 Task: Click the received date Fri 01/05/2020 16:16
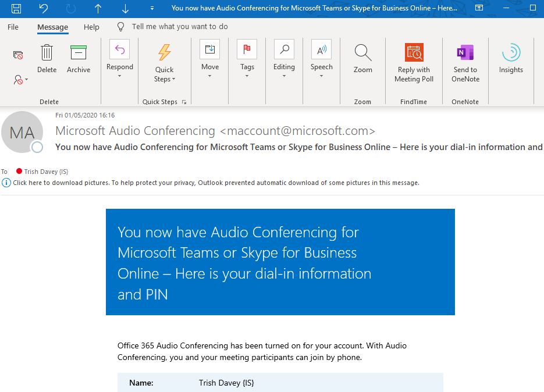[x=85, y=115]
